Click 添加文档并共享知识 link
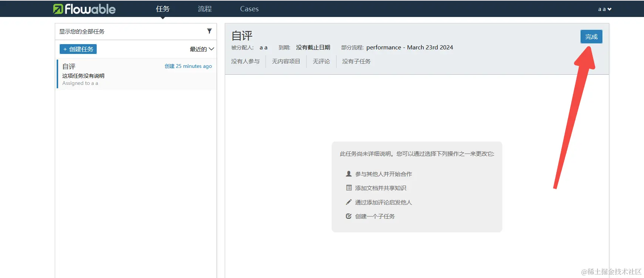Screen dimensions: 644x278 point(381,188)
